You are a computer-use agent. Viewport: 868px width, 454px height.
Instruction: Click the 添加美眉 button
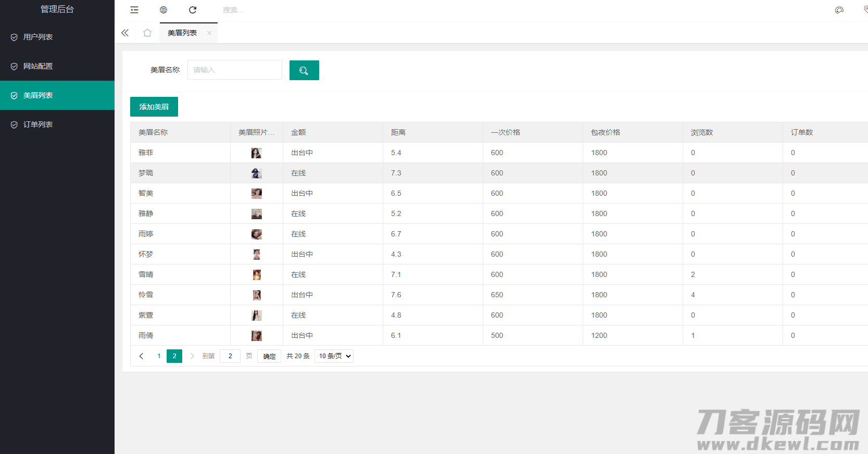[x=154, y=107]
